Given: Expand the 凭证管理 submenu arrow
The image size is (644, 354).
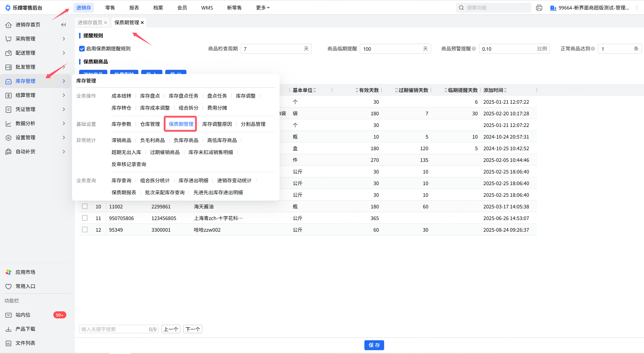Looking at the screenshot, I should coord(64,109).
